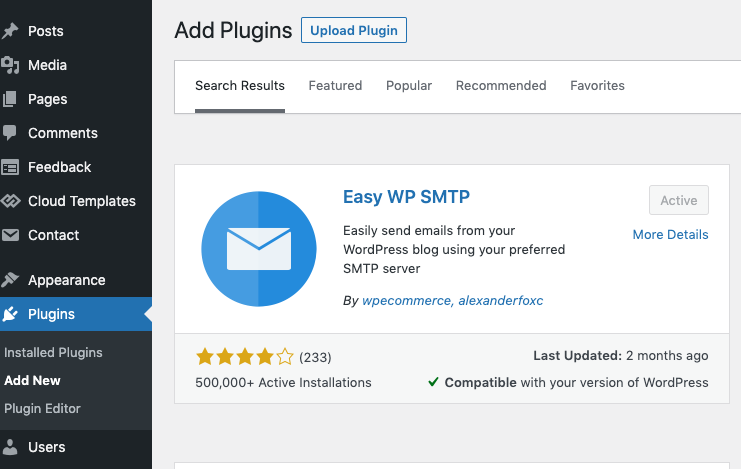This screenshot has height=469, width=741.
Task: Open the Easy WP SMTP title link
Action: [406, 197]
